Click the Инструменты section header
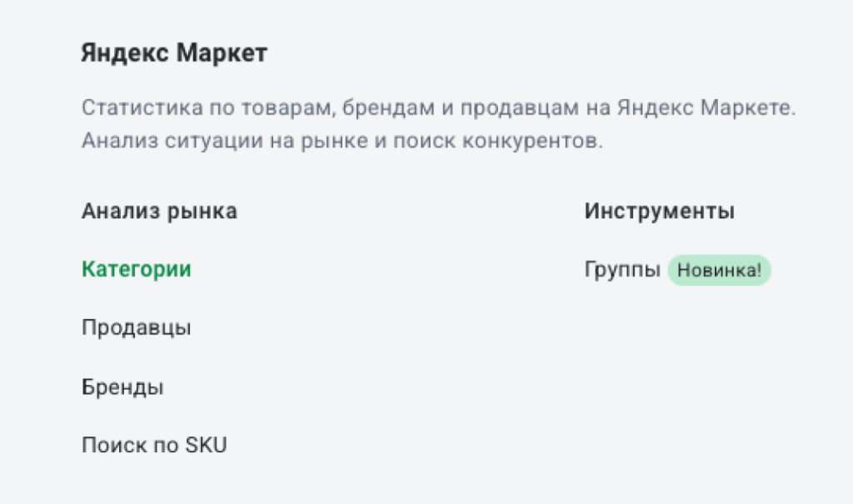Screen dimensions: 853x504 click(659, 211)
